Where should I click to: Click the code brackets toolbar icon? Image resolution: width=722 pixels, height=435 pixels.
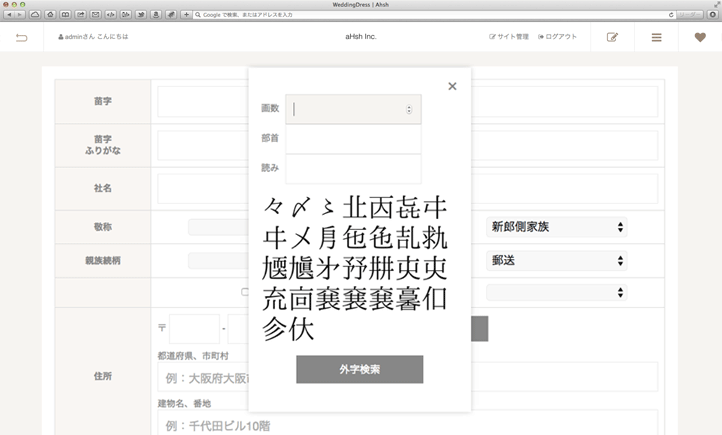tap(111, 15)
